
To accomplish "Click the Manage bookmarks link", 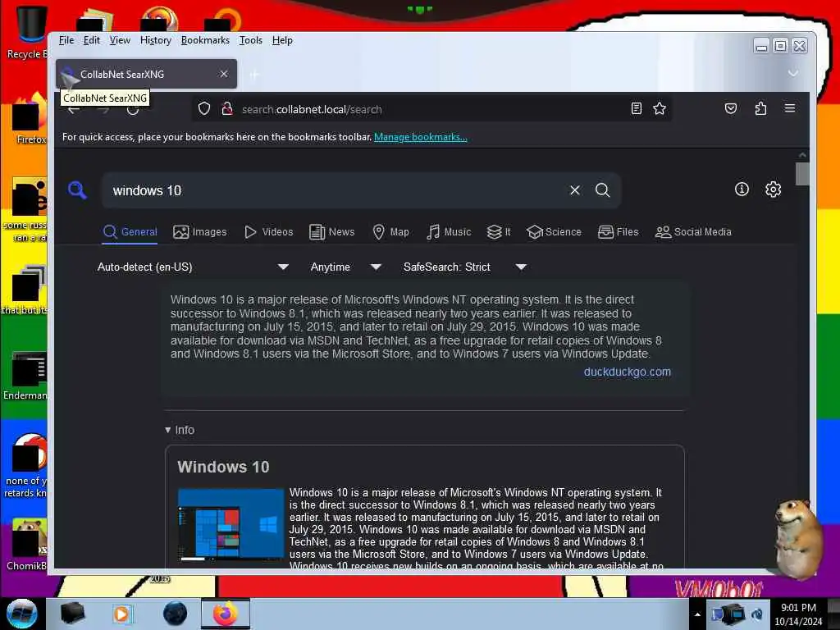I will tap(421, 137).
